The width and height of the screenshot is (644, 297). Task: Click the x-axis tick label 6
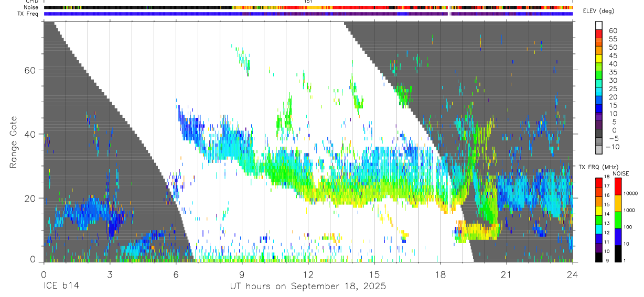pyautogui.click(x=176, y=273)
